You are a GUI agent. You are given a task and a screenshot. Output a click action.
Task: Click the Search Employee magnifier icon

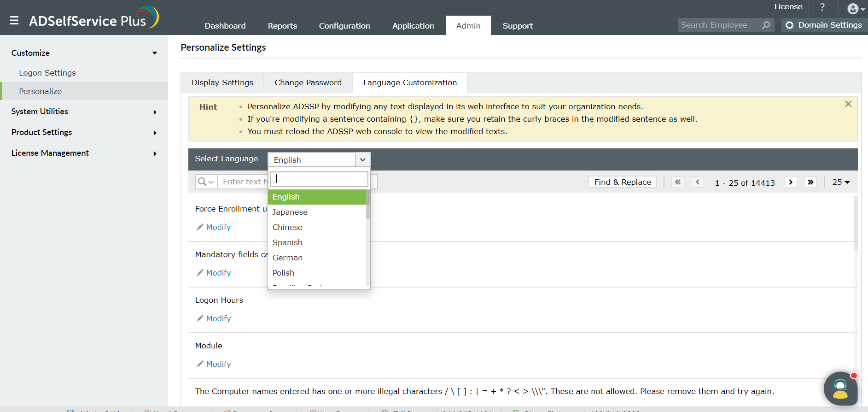pos(766,25)
